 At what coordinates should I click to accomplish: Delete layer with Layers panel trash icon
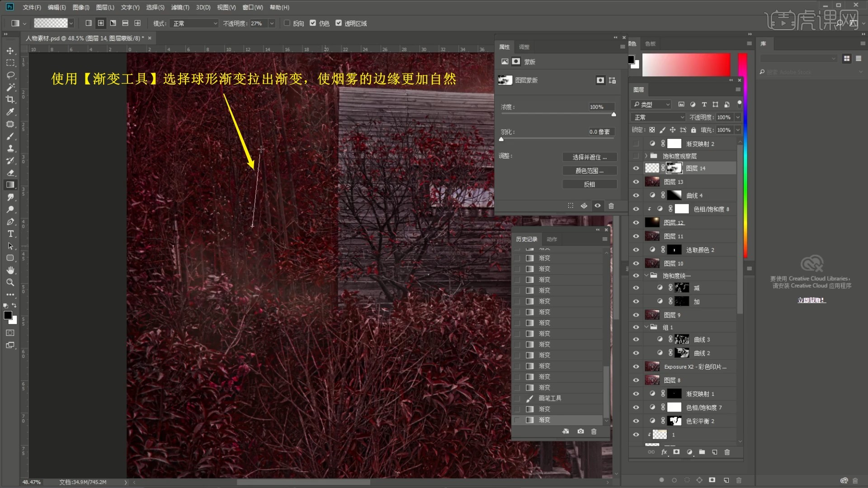coord(727,452)
